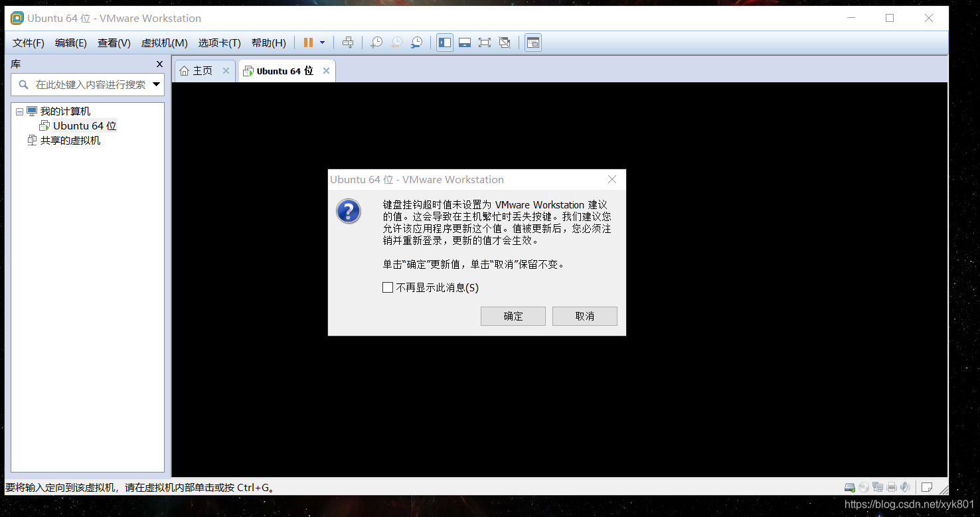Pause the virtual machine via toolbar
This screenshot has width=980, height=517.
[308, 42]
